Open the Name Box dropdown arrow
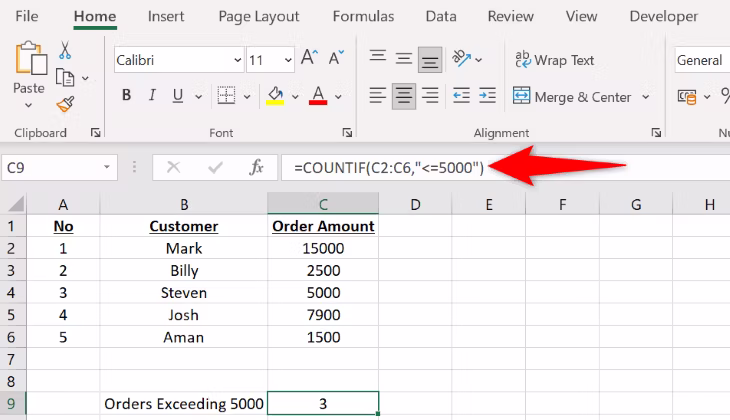The width and height of the screenshot is (730, 420). pos(107,168)
